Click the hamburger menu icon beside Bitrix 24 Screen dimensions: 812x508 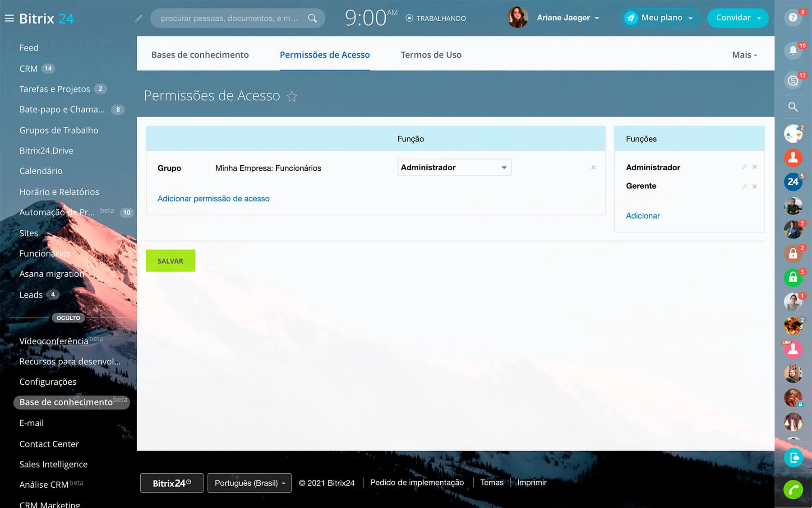9,19
